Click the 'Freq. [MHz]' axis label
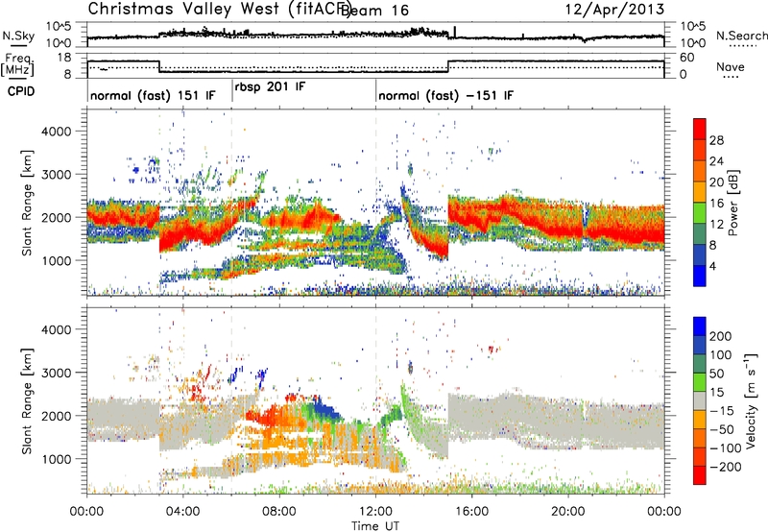This screenshot has width=768, height=532. 17,65
